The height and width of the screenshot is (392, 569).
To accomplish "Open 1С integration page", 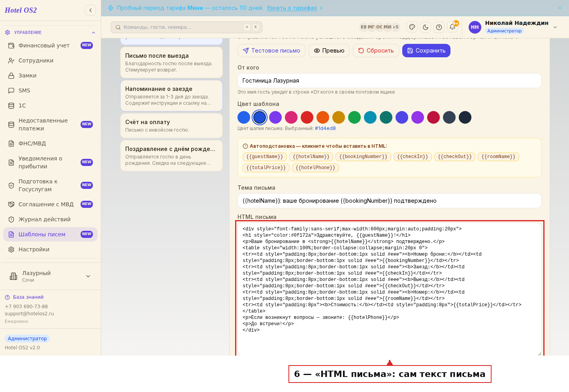I will (50, 106).
